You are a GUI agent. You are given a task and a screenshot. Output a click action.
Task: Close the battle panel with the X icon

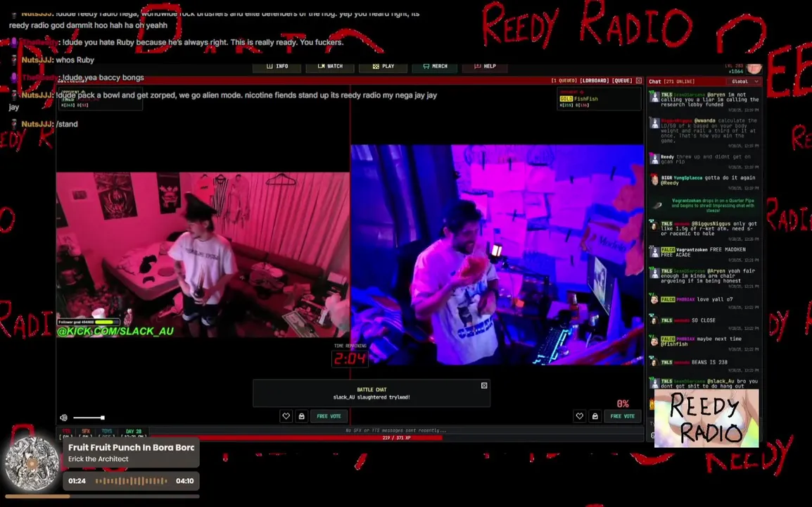[638, 81]
